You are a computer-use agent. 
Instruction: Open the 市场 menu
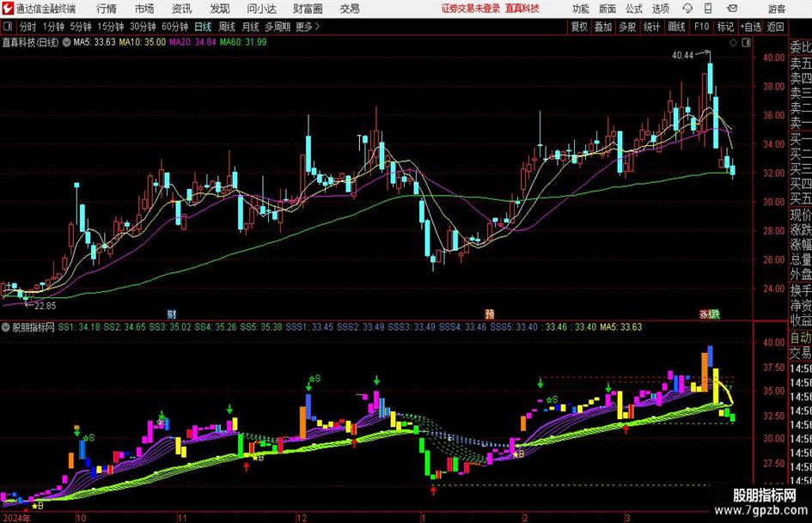click(144, 9)
